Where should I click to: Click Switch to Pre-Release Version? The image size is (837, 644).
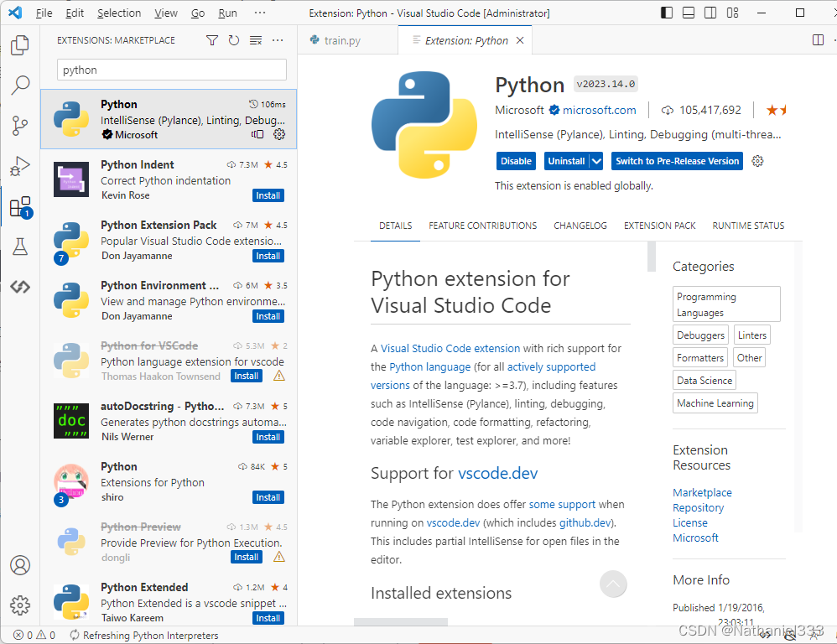pyautogui.click(x=677, y=161)
